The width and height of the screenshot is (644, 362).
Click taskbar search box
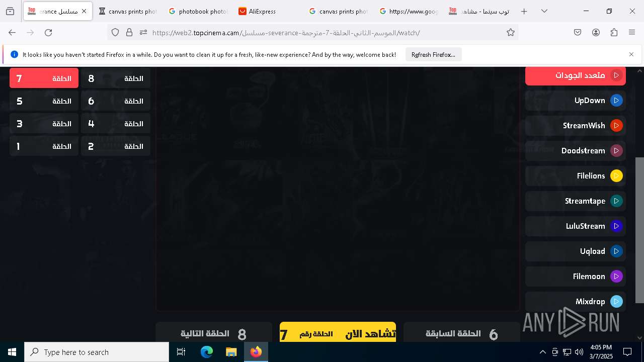97,352
